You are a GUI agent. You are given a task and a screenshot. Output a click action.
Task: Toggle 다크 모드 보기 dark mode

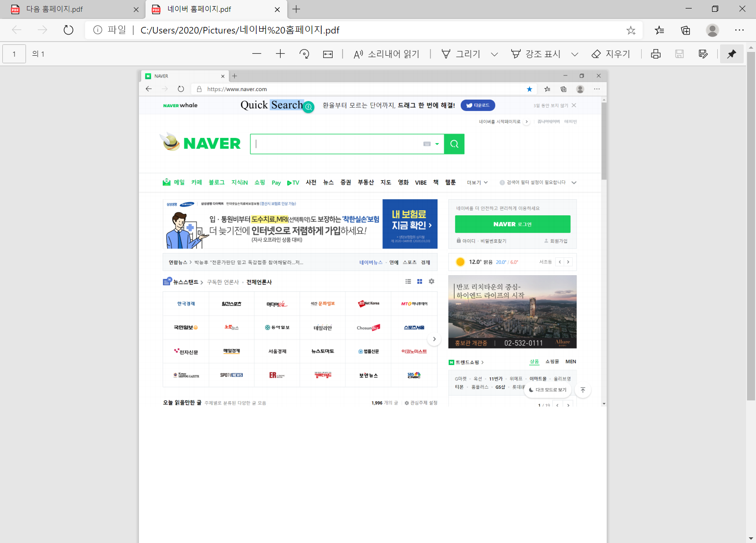(x=548, y=390)
